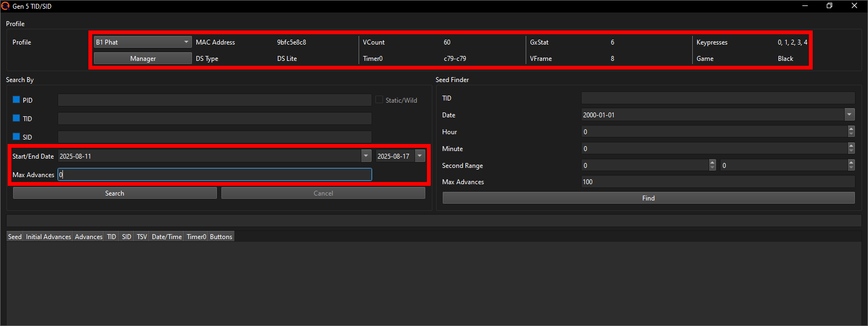Minimize the Gen 5 TID/SID window

coord(805,6)
